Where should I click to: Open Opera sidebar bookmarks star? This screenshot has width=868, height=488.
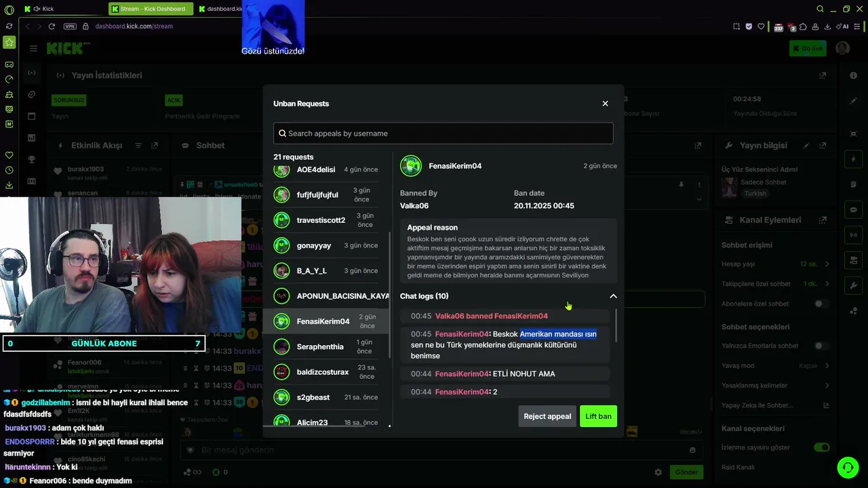9,42
